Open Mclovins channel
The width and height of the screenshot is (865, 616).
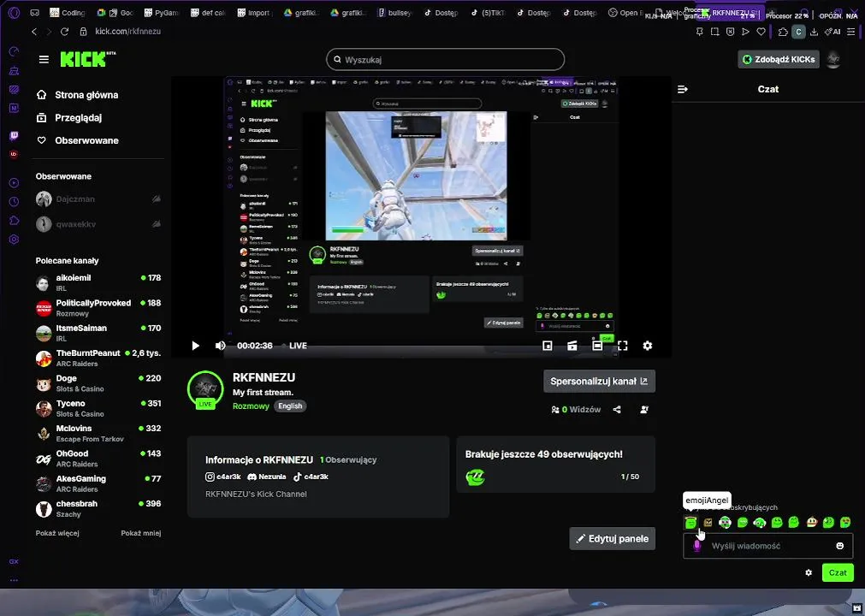point(98,434)
